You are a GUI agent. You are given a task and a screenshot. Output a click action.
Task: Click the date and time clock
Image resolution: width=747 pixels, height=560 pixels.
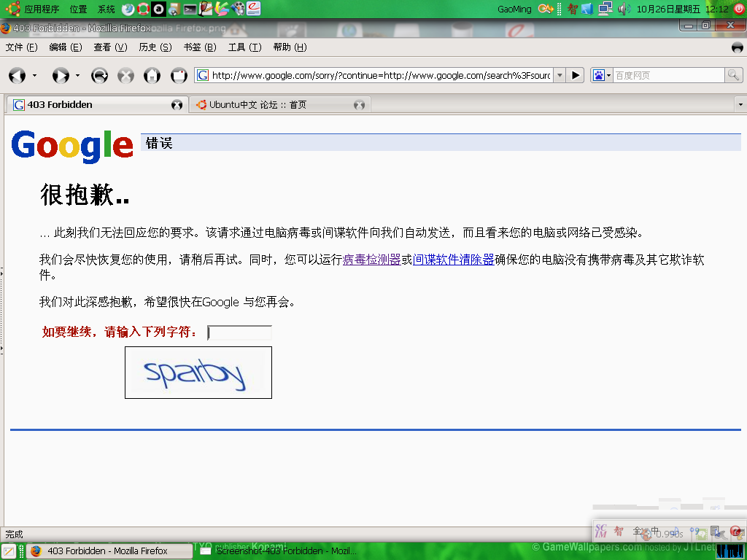tap(682, 9)
